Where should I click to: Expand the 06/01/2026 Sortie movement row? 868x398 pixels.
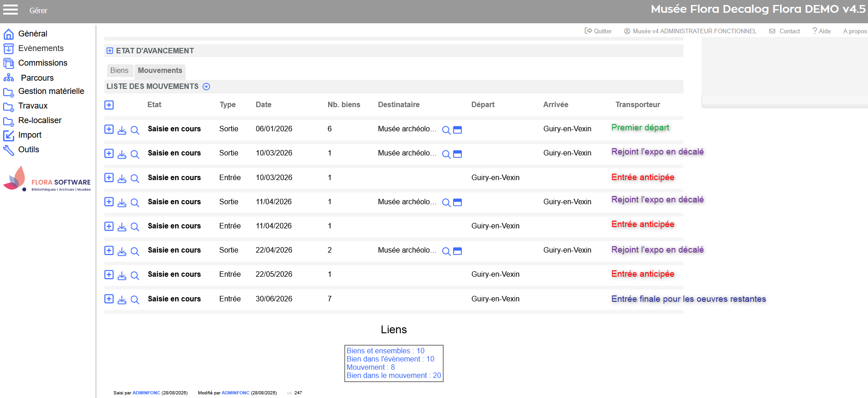[109, 129]
